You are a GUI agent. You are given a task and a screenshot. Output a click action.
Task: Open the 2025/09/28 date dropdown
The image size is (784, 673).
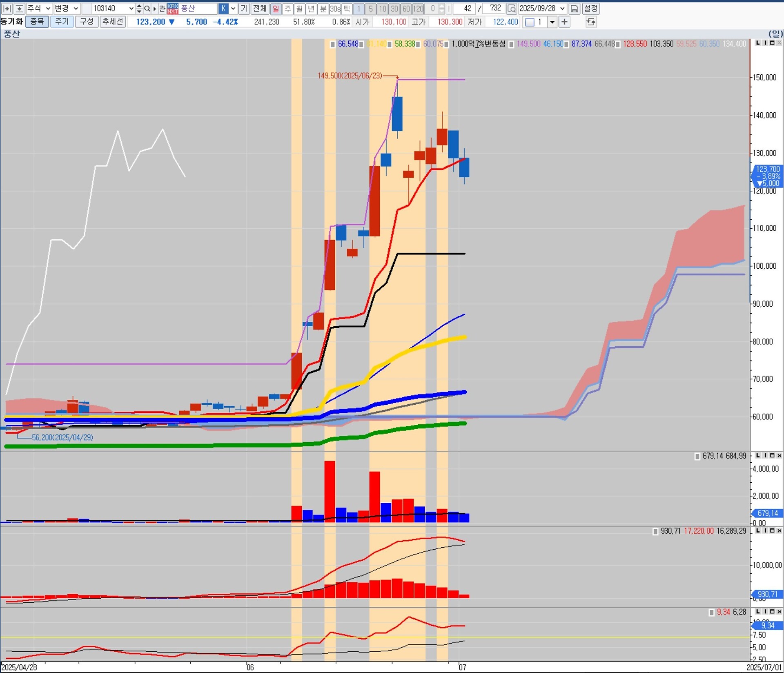(562, 9)
